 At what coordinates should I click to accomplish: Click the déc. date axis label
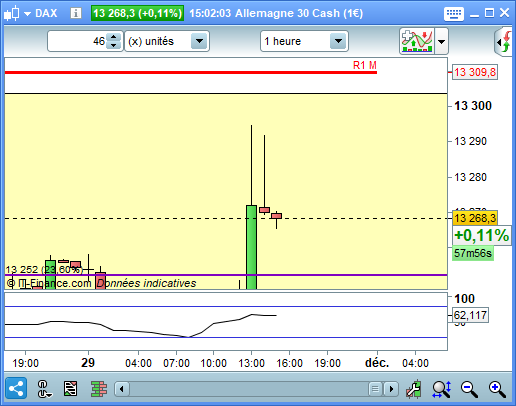point(377,363)
